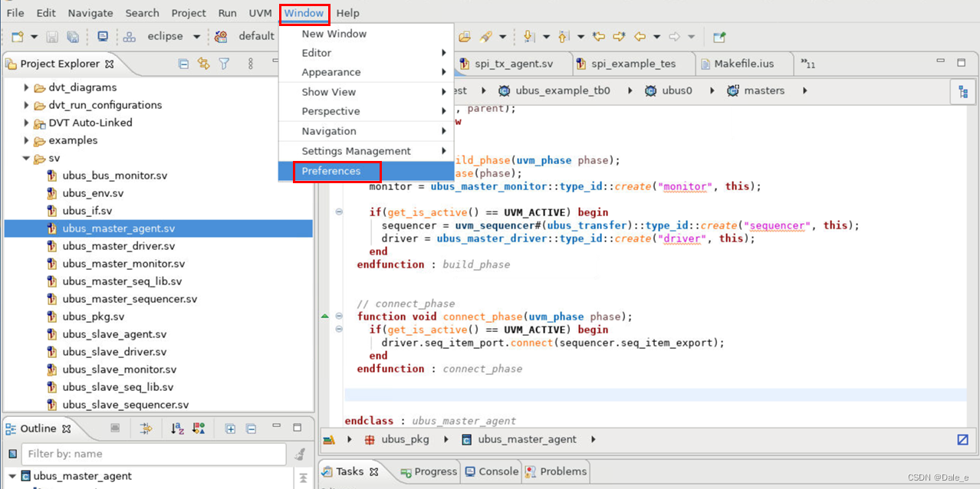Click ubus_example_tb0 in top breadcrumb

pos(563,90)
